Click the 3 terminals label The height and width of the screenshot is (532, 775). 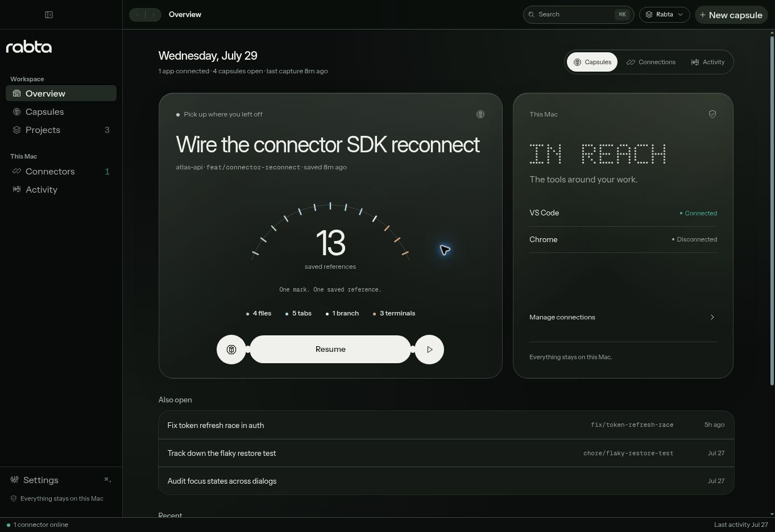[x=394, y=313]
